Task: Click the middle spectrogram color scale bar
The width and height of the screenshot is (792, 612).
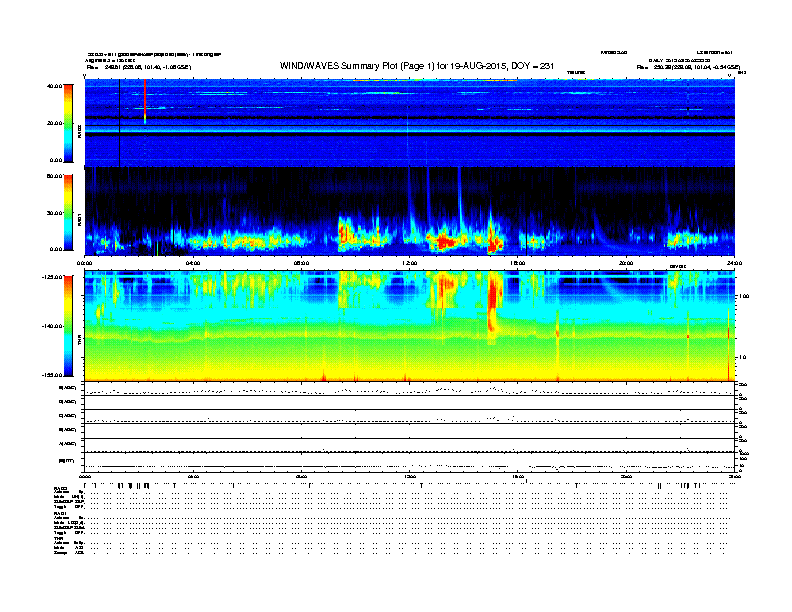Action: click(x=67, y=212)
